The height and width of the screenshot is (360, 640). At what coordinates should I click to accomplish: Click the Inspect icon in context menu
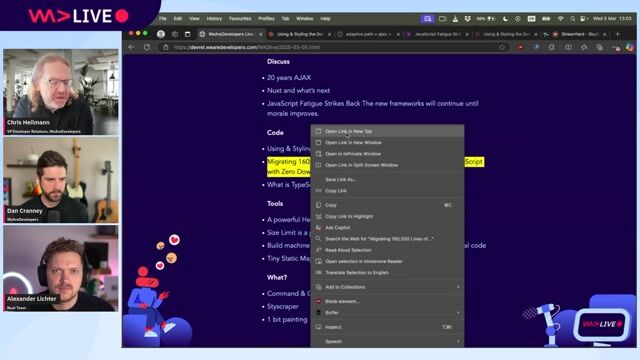pyautogui.click(x=318, y=327)
